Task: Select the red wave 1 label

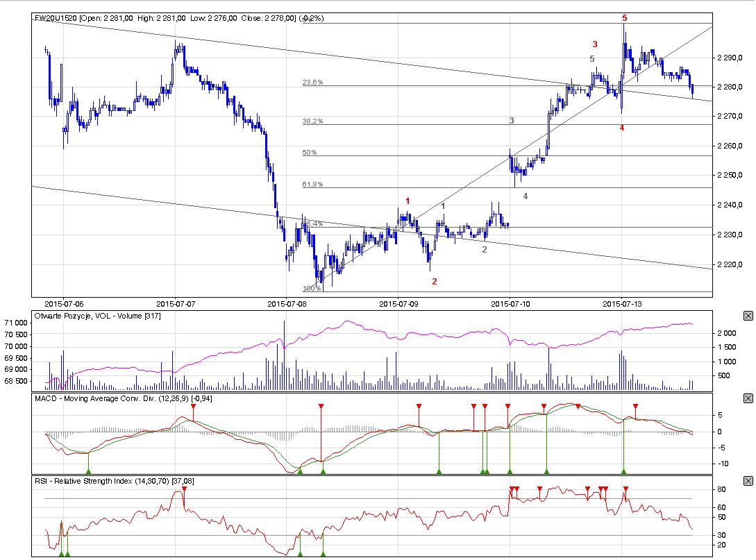Action: click(x=408, y=201)
